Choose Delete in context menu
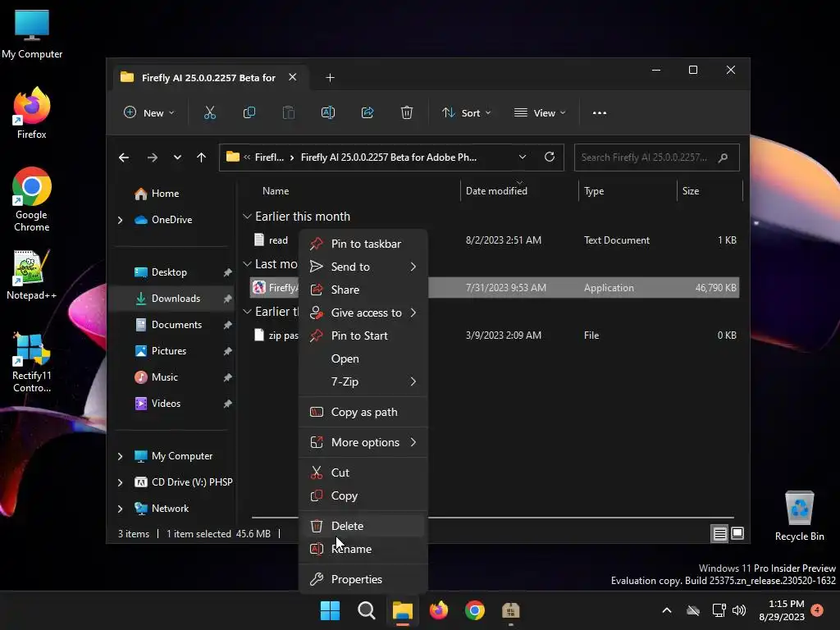The image size is (840, 630). pos(363,526)
